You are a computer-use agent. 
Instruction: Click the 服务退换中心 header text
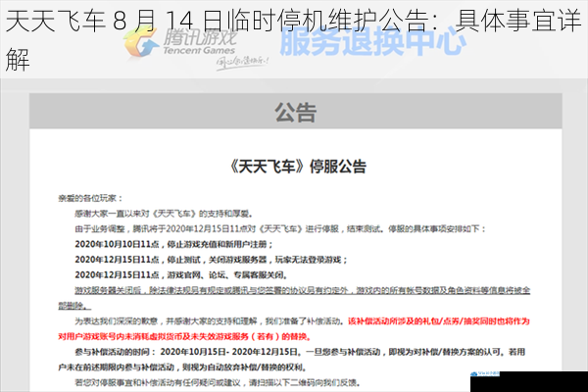click(373, 41)
